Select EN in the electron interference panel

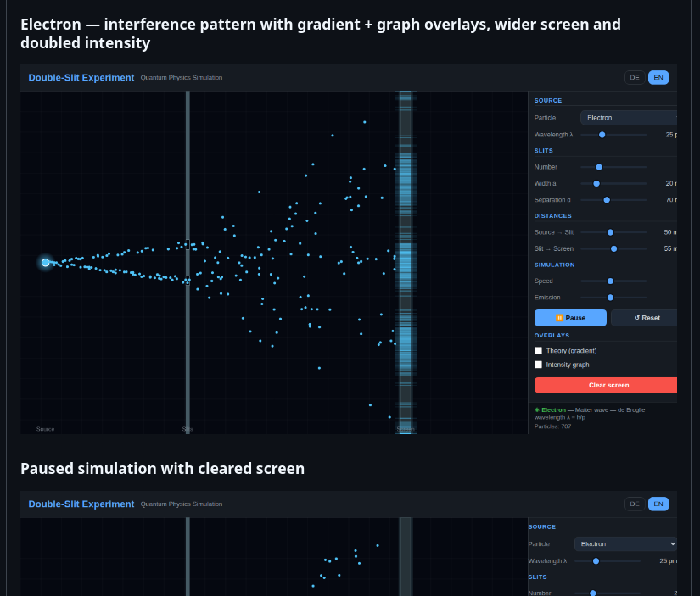(658, 78)
